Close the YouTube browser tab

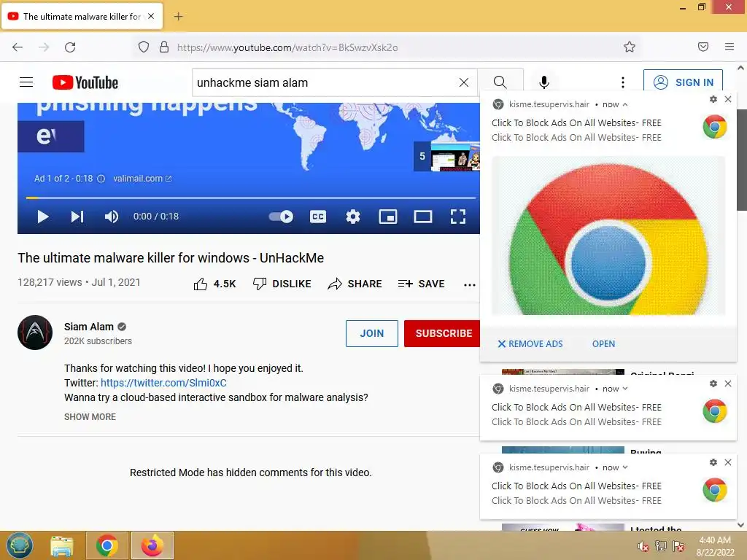(x=151, y=16)
